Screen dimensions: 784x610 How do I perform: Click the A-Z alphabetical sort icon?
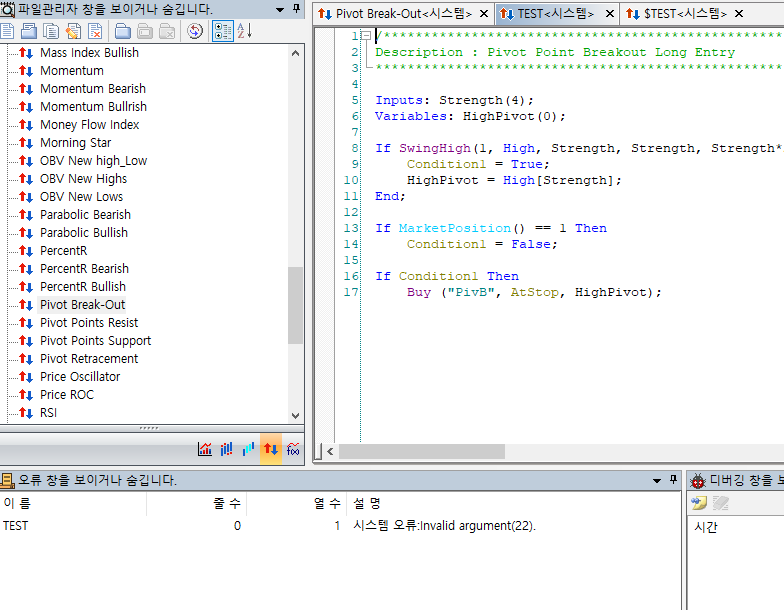click(245, 31)
